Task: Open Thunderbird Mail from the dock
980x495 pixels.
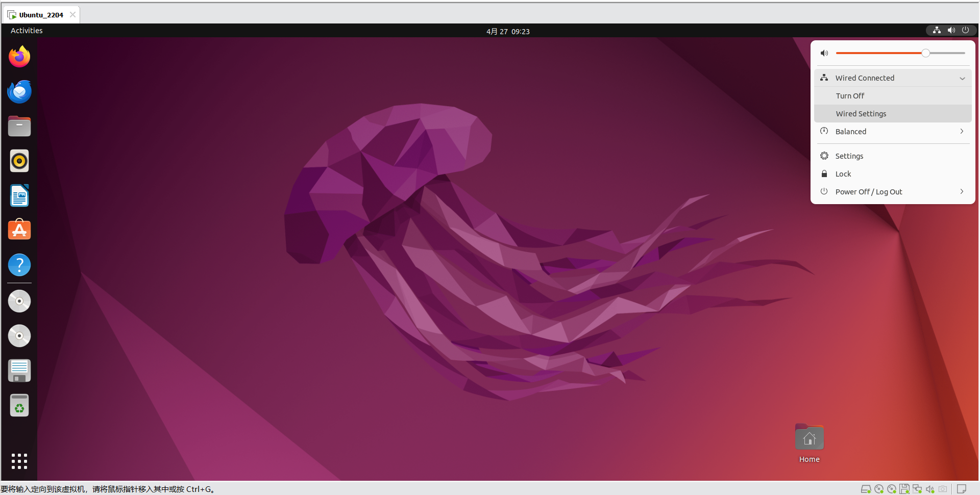Action: click(x=19, y=91)
